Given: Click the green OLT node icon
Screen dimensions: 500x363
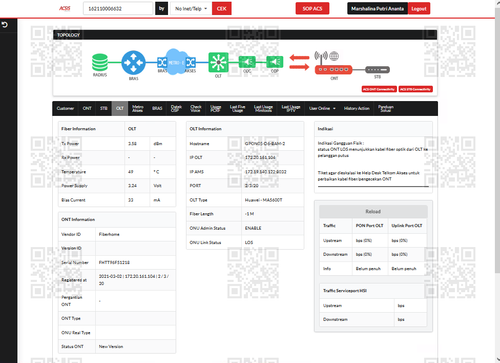Looking at the screenshot, I should pyautogui.click(x=218, y=62).
